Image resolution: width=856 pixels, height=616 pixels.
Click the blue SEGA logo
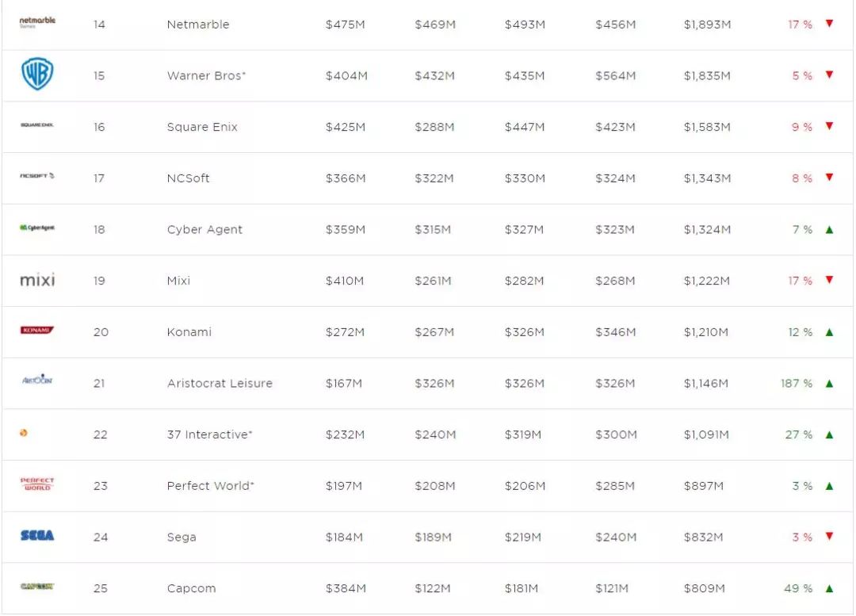point(37,536)
